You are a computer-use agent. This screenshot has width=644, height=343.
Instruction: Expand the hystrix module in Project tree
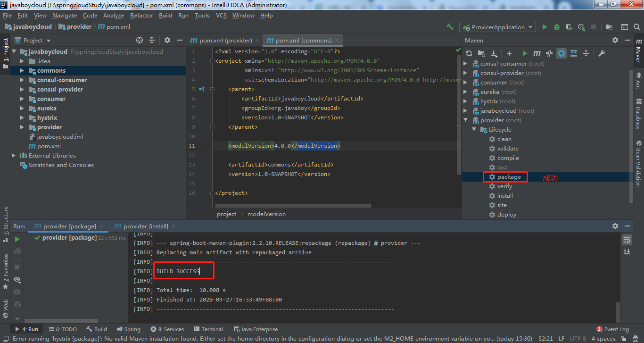click(22, 118)
